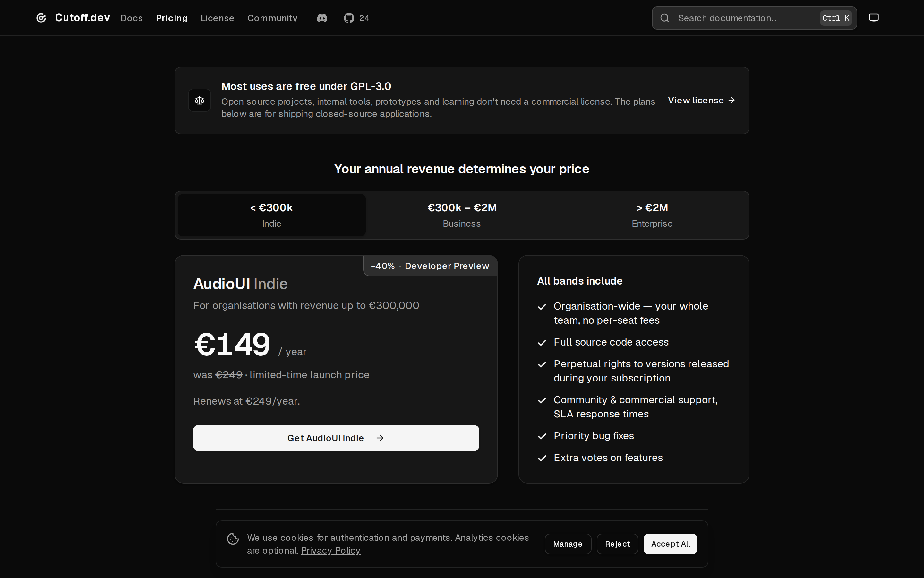The width and height of the screenshot is (924, 578).
Task: Follow the View license link
Action: pyautogui.click(x=701, y=100)
